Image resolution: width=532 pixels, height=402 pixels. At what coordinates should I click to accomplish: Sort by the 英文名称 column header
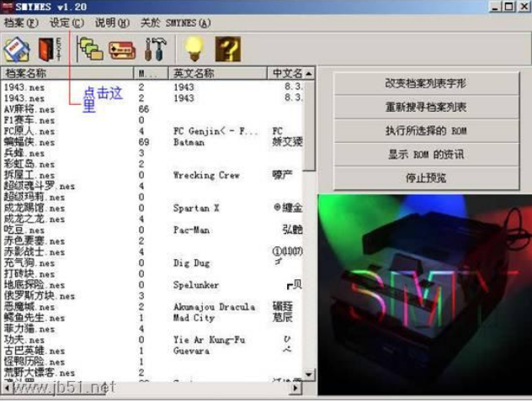click(218, 73)
